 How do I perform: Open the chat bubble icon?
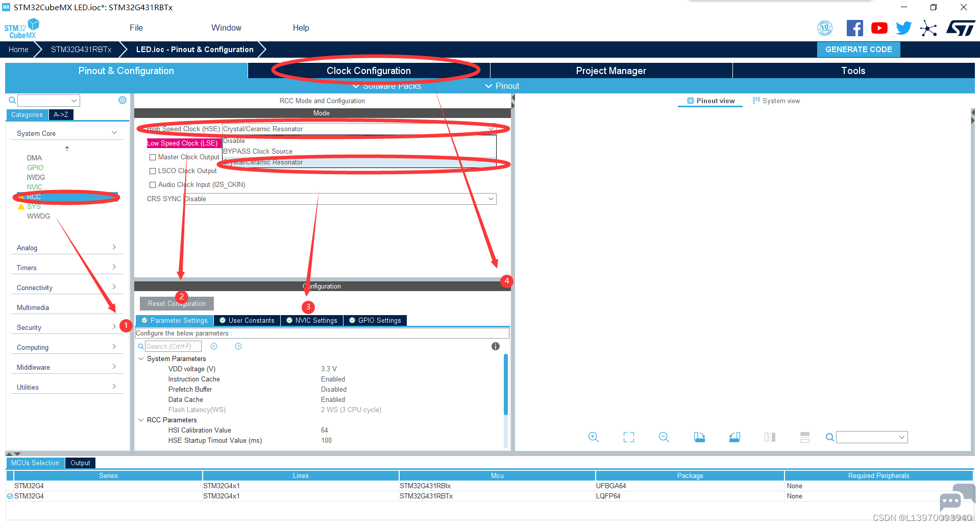[957, 498]
